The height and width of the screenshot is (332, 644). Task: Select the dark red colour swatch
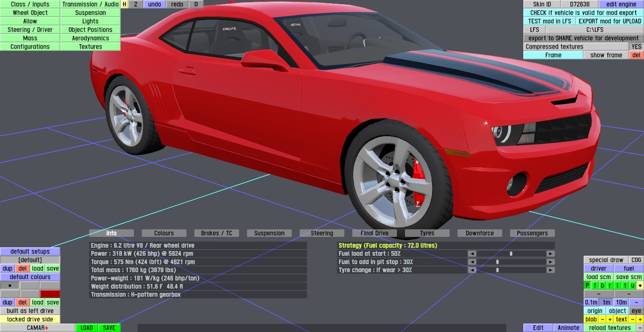tap(50, 294)
